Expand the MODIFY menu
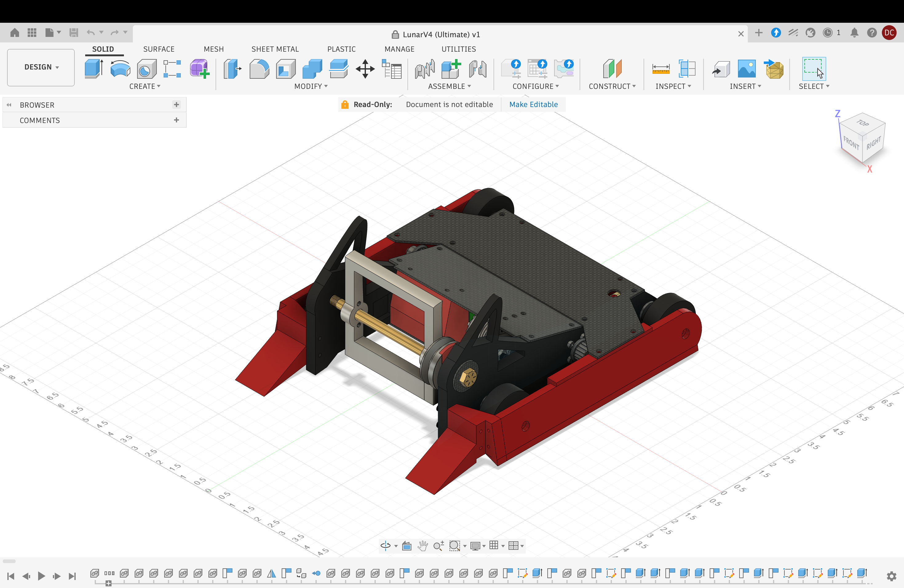 click(311, 86)
